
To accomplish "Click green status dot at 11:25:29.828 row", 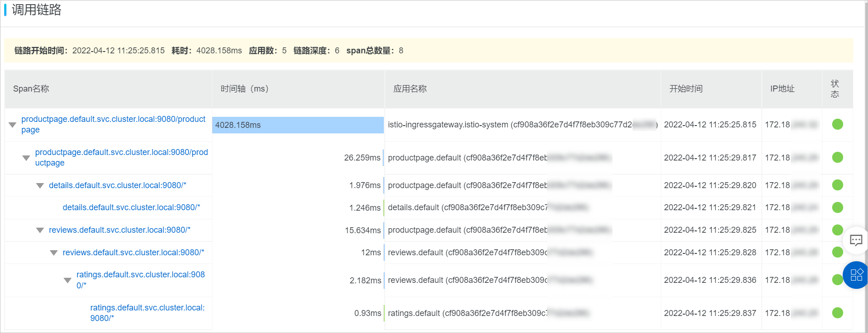I will [x=837, y=252].
